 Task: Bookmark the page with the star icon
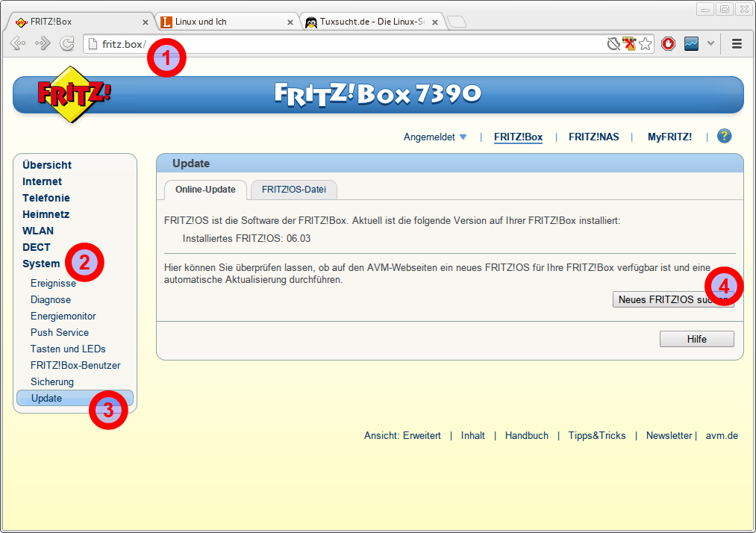646,44
